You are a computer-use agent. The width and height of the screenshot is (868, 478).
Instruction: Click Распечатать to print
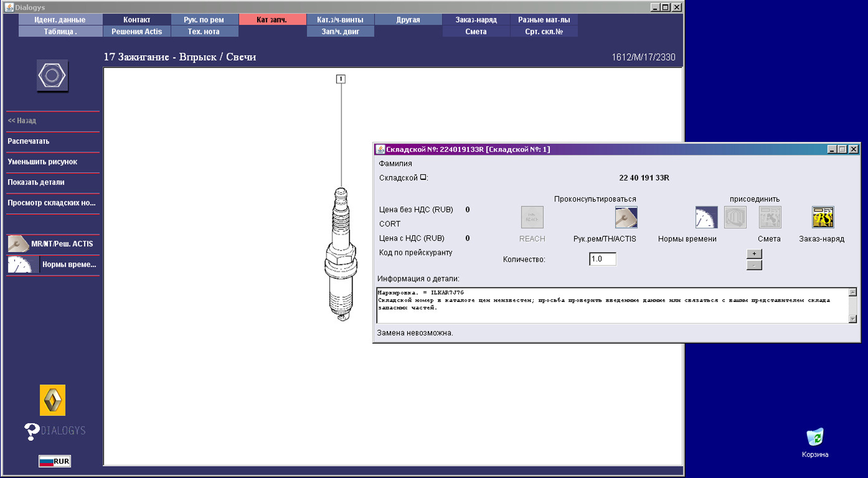28,141
